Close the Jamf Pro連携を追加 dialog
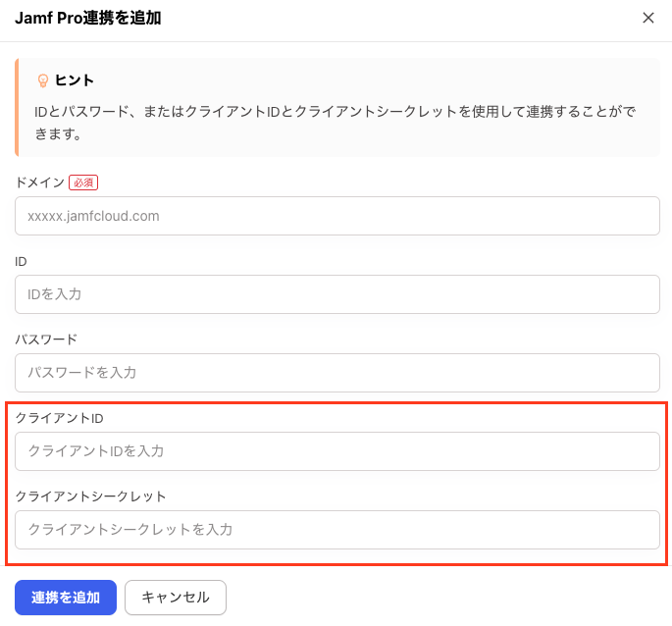Image resolution: width=672 pixels, height=626 pixels. point(648,18)
